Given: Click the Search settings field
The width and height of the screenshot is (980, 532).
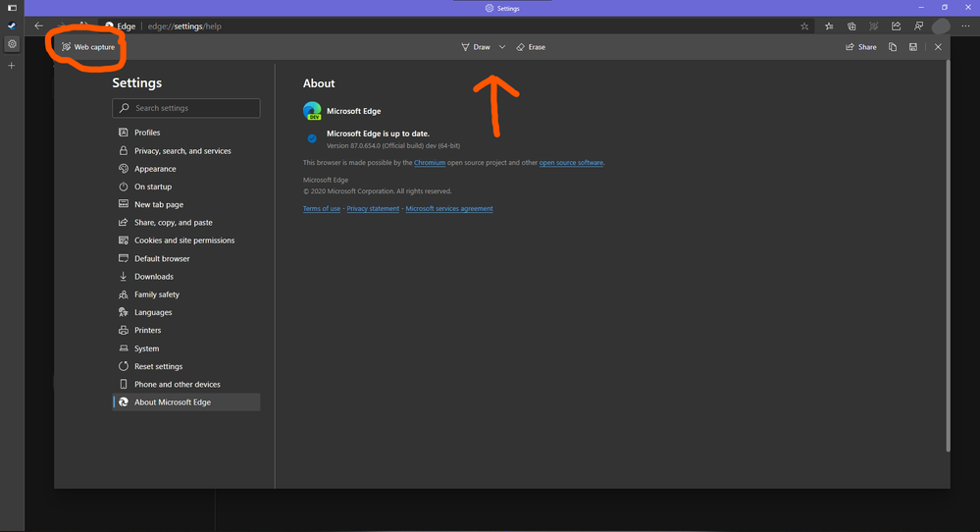Looking at the screenshot, I should coord(186,108).
